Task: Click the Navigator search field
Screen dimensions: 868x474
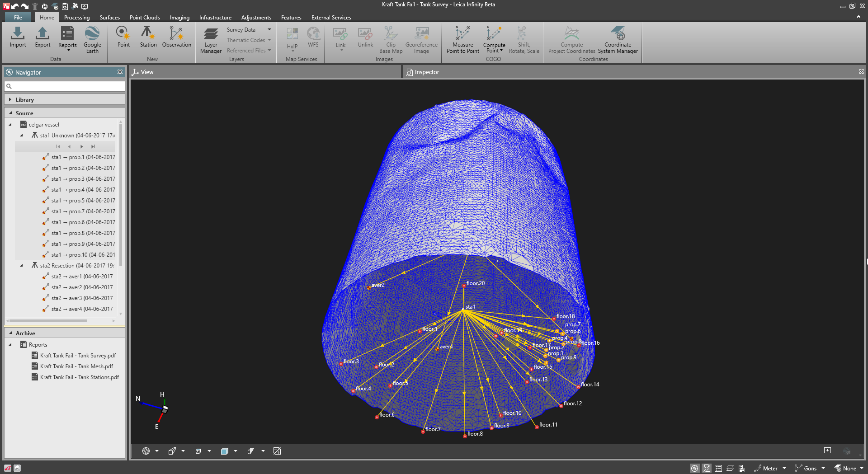Action: 65,86
